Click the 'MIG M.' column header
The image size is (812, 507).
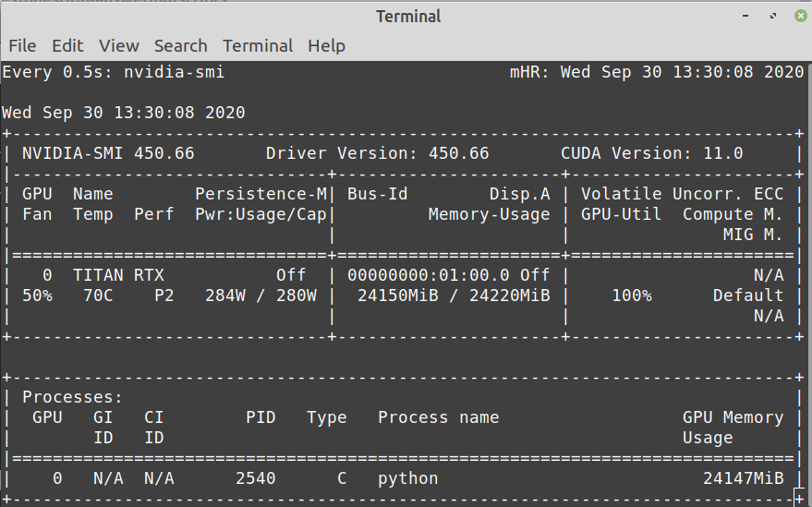pos(753,235)
